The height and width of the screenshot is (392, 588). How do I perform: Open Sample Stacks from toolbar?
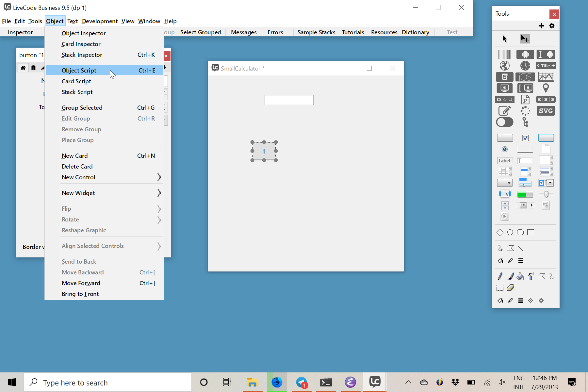(316, 32)
